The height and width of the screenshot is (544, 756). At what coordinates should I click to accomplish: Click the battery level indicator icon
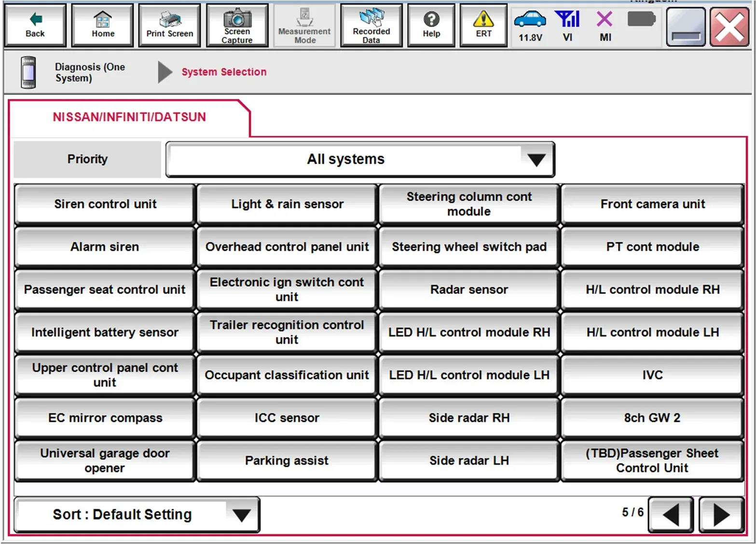[x=642, y=20]
